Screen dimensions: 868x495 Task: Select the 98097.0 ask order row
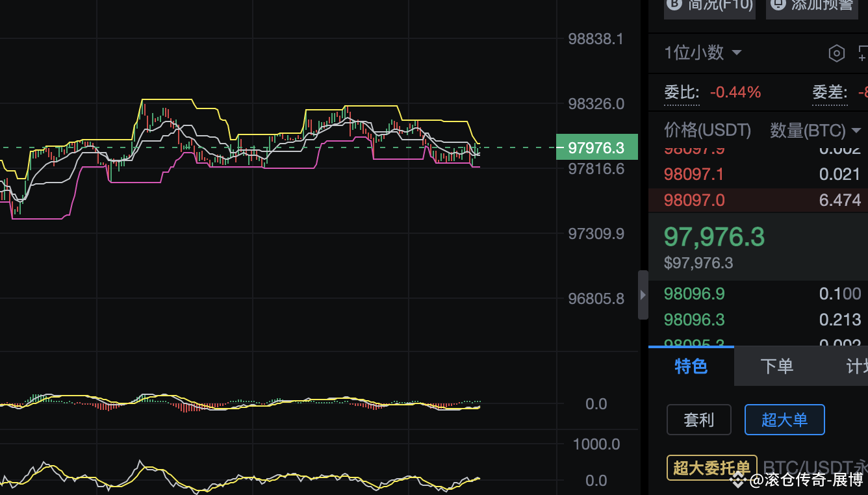[758, 200]
